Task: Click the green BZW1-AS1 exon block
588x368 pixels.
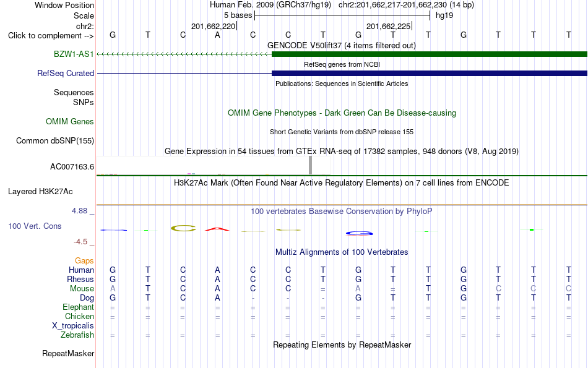Action: pos(430,54)
